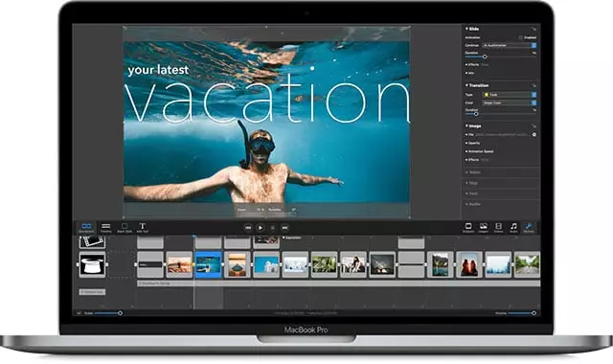Open the Snippets browser
Screen dimensions: 613x364
click(468, 228)
